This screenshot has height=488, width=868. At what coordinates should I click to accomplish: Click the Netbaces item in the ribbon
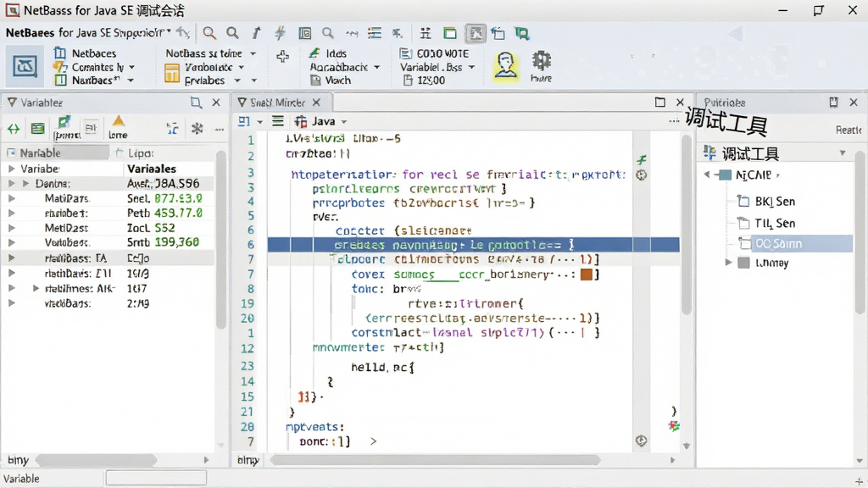coord(86,53)
